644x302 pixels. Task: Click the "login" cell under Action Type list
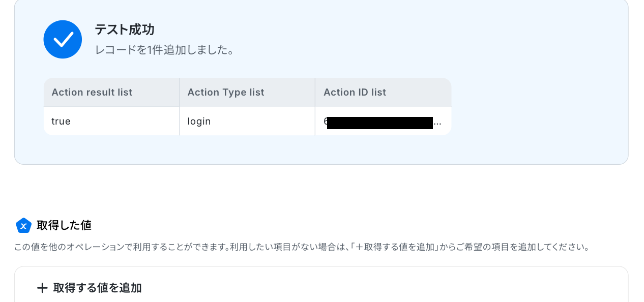(199, 122)
